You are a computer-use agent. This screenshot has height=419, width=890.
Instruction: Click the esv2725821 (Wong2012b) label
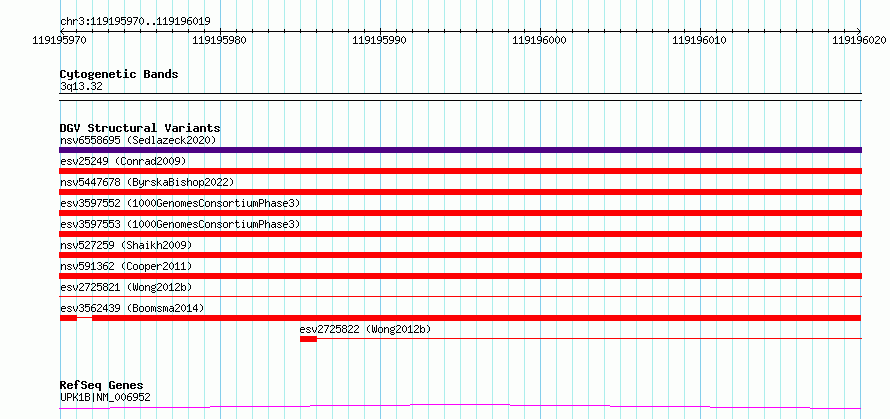pos(126,287)
